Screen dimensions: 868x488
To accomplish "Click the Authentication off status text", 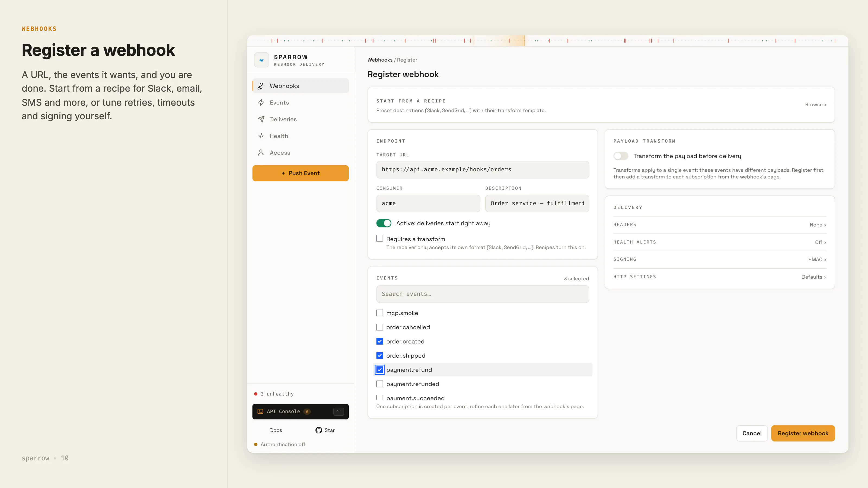I will click(283, 444).
